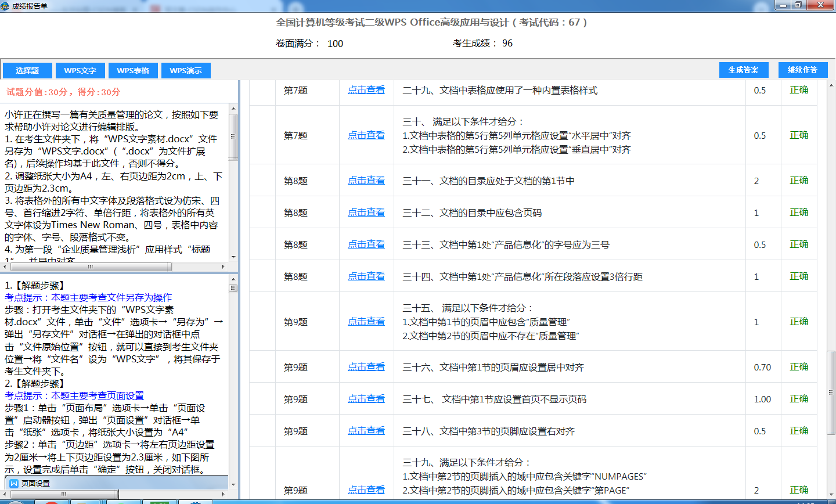This screenshot has height=504, width=836.
Task: Click the maximize/restore button of 成绩报告单 window
Action: pos(798,5)
